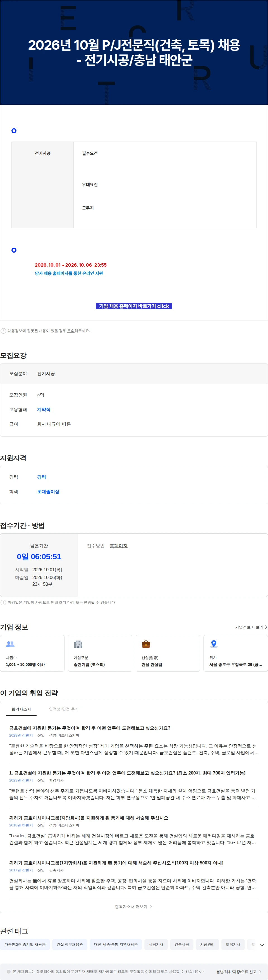
Task: Click the 계약직 employment type text
Action: point(44,409)
